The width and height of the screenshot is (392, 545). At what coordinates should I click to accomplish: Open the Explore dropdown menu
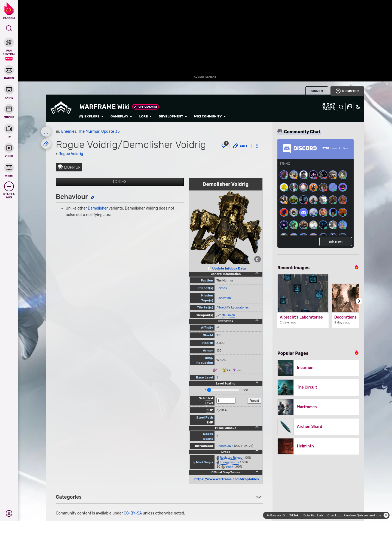(91, 116)
